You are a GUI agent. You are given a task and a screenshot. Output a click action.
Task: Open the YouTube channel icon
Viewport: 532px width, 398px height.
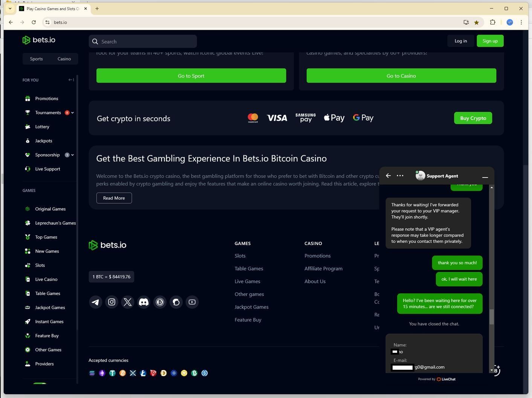tap(192, 302)
